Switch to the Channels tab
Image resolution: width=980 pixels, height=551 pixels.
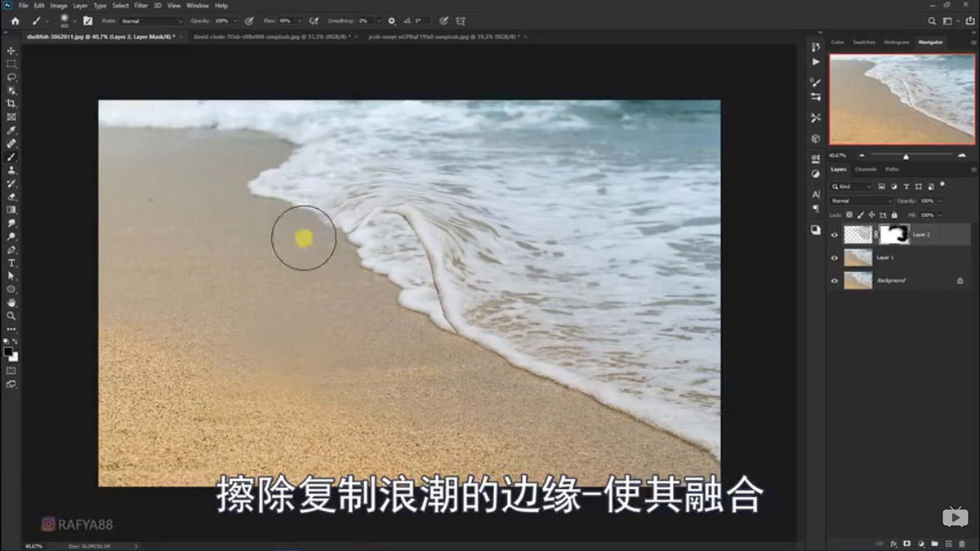point(866,170)
